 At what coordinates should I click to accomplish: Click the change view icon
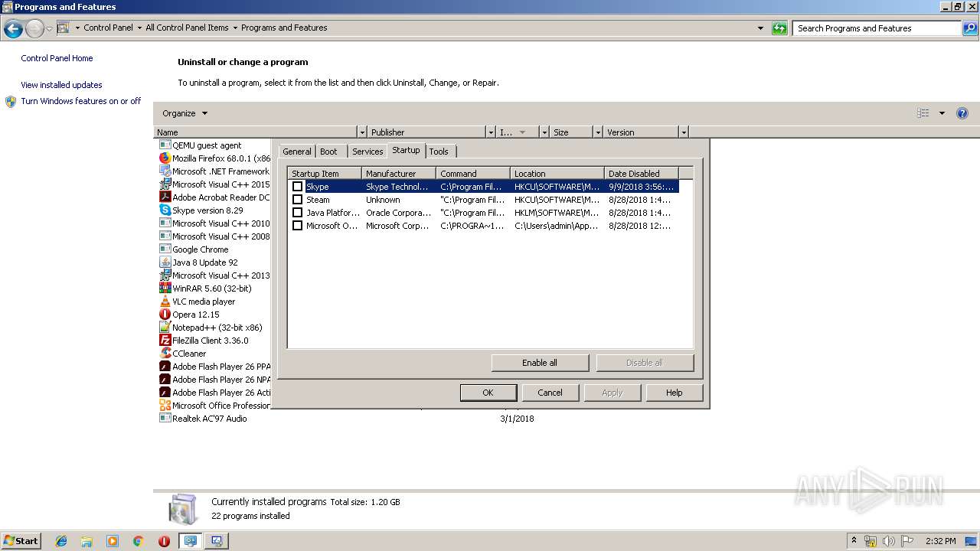coord(923,113)
